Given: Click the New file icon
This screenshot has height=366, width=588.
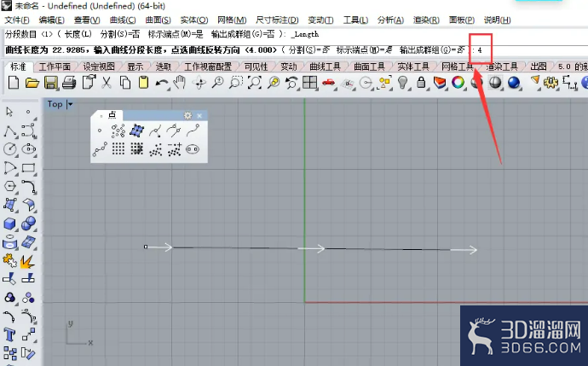Looking at the screenshot, I should tap(14, 82).
